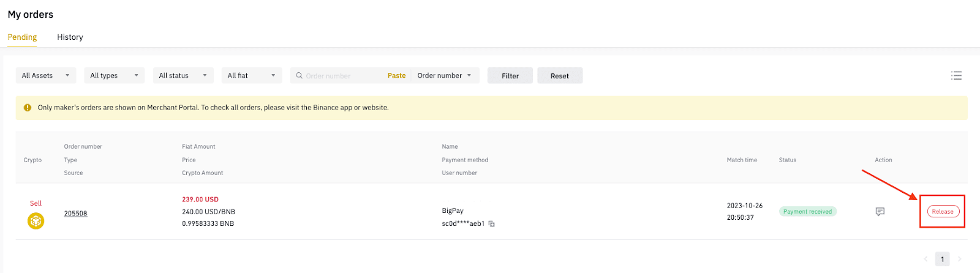This screenshot has width=980, height=273.
Task: Click the warning icon in notice banner
Action: 27,107
